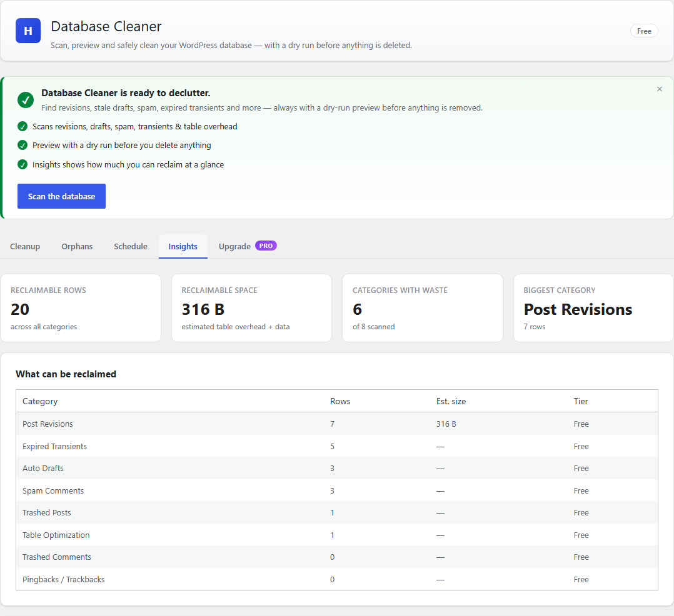Select the Trashed Posts row label
The width and height of the screenshot is (674, 616).
click(x=46, y=512)
